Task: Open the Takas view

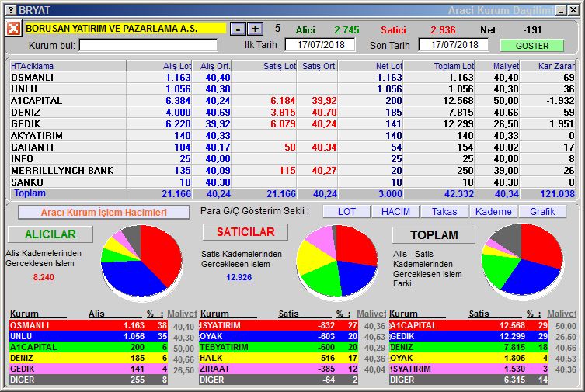Action: [x=444, y=211]
